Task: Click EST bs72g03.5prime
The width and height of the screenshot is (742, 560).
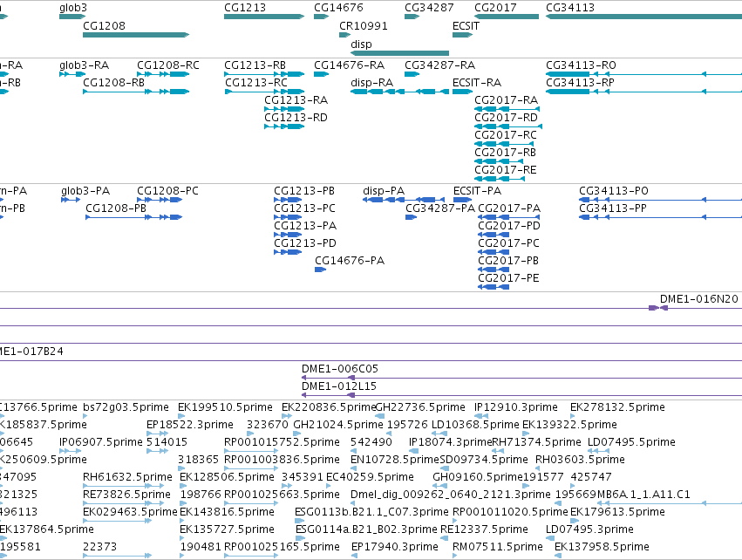Action: click(x=126, y=407)
